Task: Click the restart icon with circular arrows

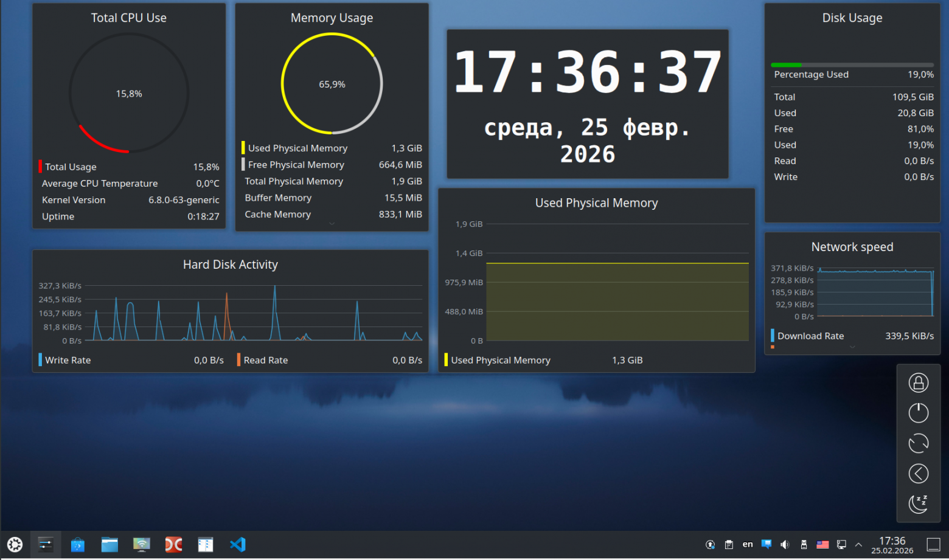Action: [918, 443]
